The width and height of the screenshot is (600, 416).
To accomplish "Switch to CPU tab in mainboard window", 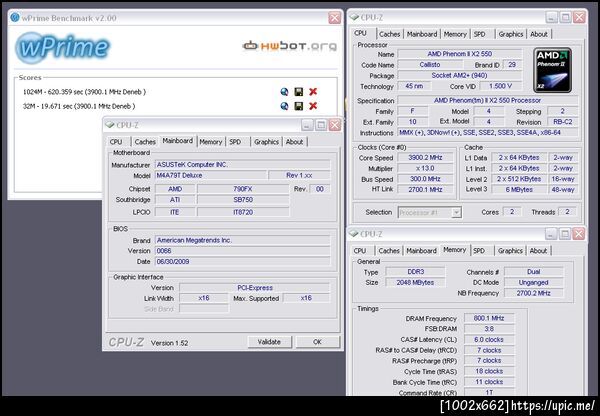I will (x=116, y=142).
